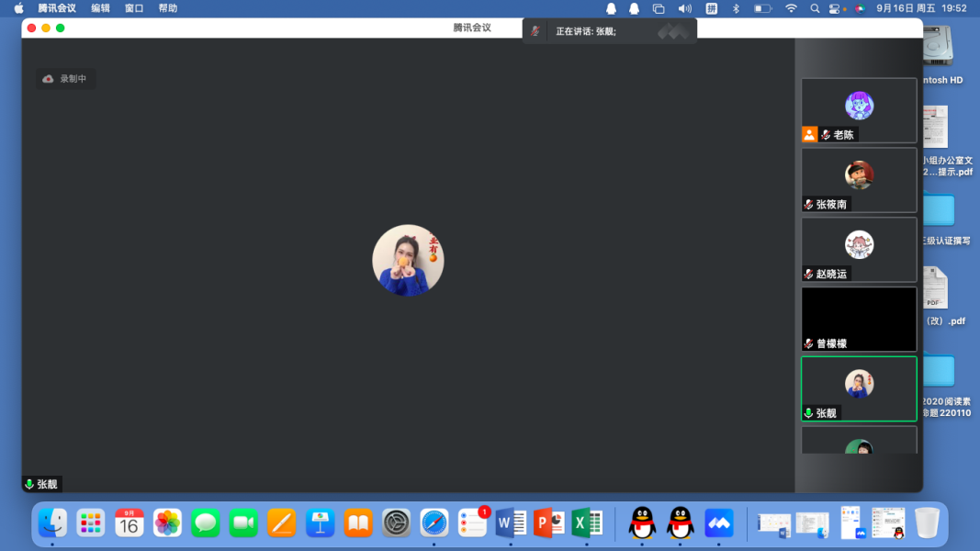Open the 腾讯会议 application menu

(57, 8)
